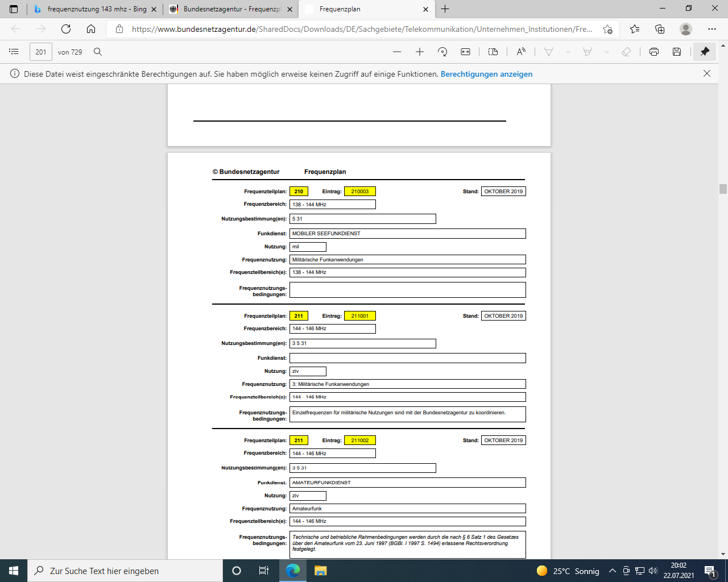The height and width of the screenshot is (582, 728).
Task: Unpin the PDF toolbar
Action: coord(705,52)
